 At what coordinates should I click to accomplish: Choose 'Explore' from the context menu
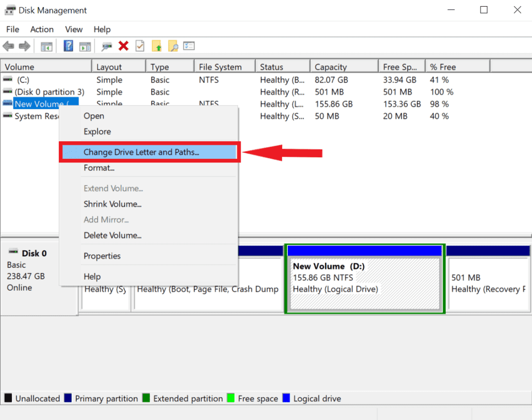click(x=97, y=131)
